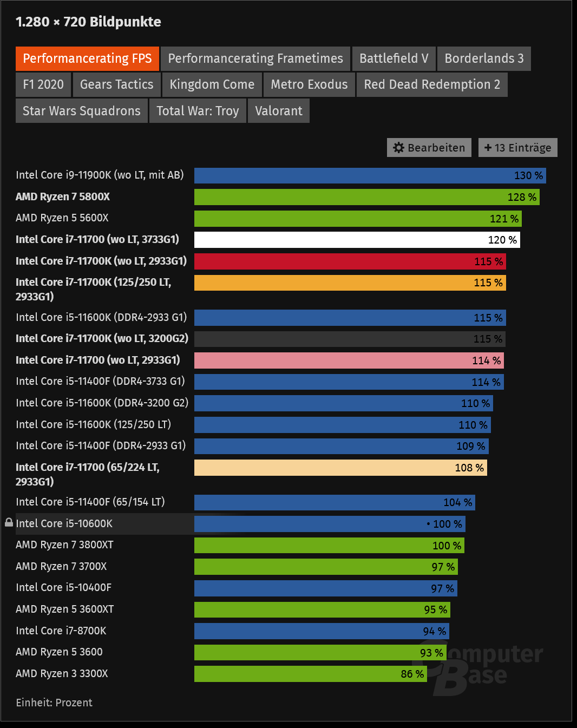Click the Intel Core i5-10400F label
The width and height of the screenshot is (577, 728).
click(x=64, y=587)
